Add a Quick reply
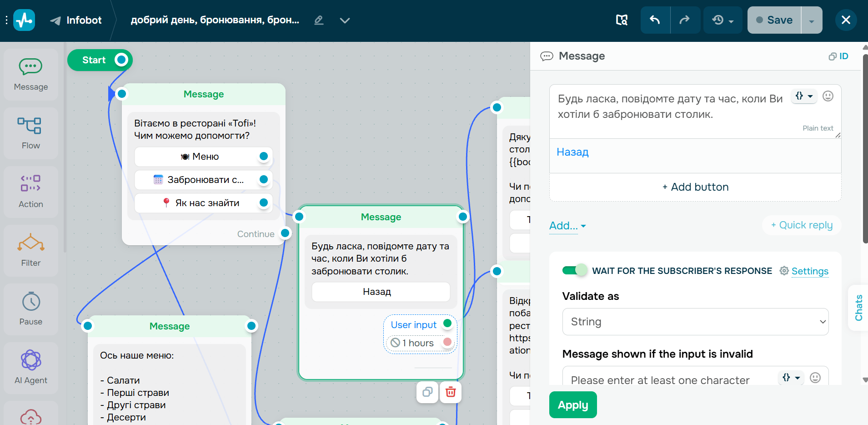The image size is (868, 425). coord(802,225)
